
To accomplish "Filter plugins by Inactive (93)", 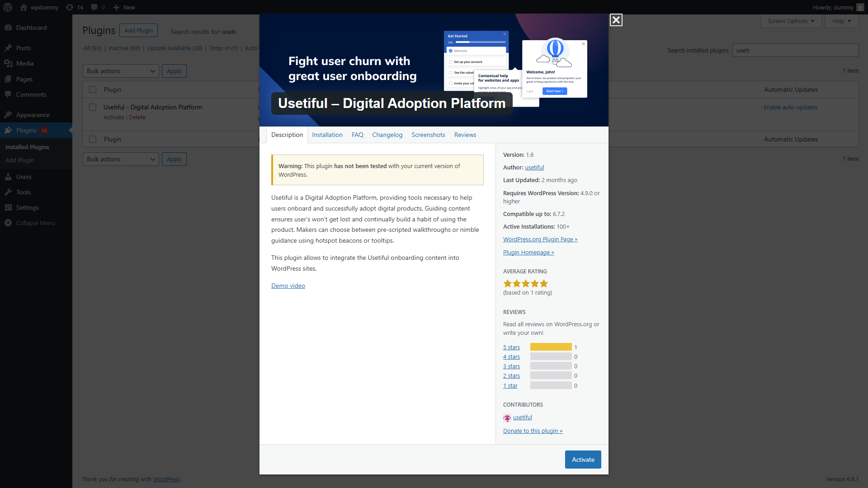I will pos(124,48).
